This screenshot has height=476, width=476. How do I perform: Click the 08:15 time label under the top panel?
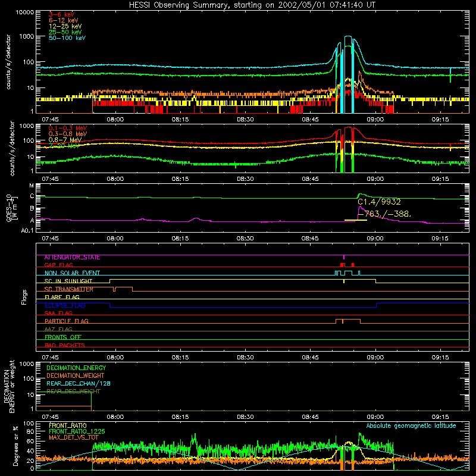[180, 120]
